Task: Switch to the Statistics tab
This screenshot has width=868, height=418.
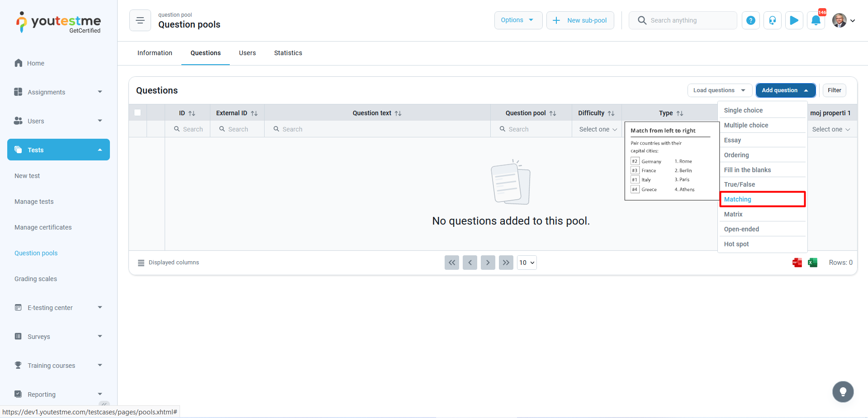Action: pyautogui.click(x=288, y=53)
